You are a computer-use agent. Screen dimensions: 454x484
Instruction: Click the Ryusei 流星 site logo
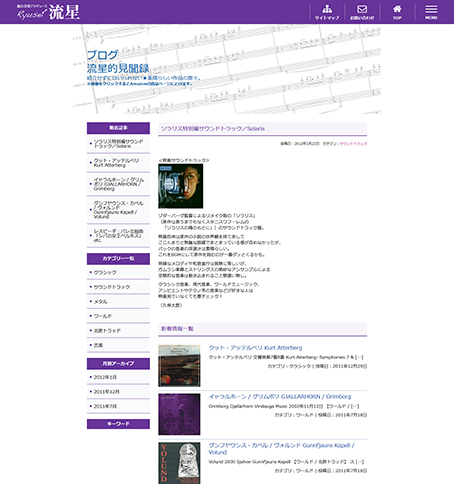tap(48, 12)
